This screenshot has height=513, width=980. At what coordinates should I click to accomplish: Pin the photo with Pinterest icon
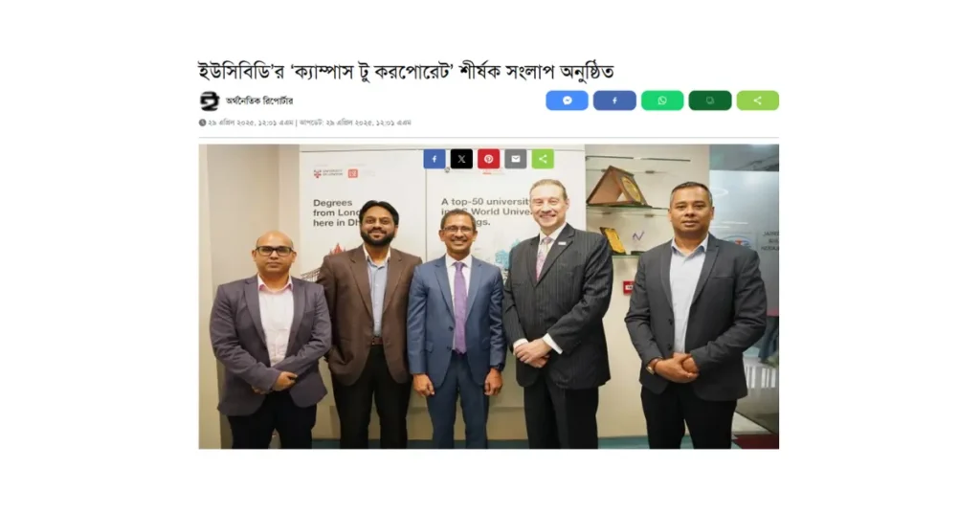pyautogui.click(x=489, y=159)
